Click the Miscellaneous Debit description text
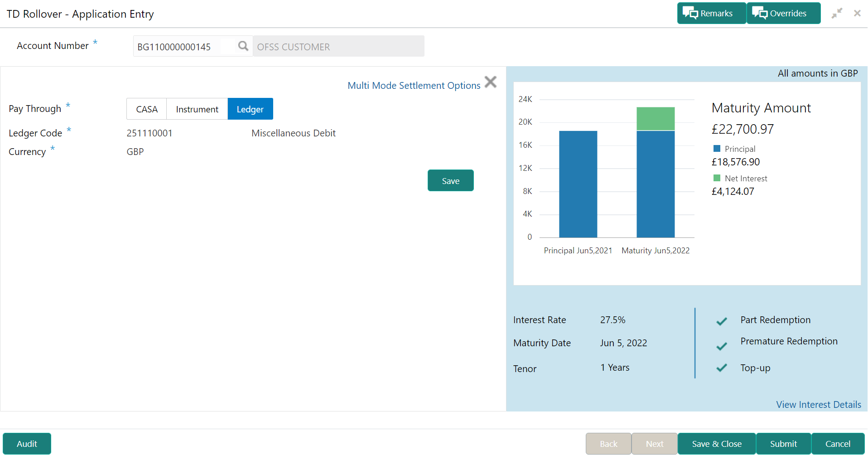 click(x=294, y=133)
